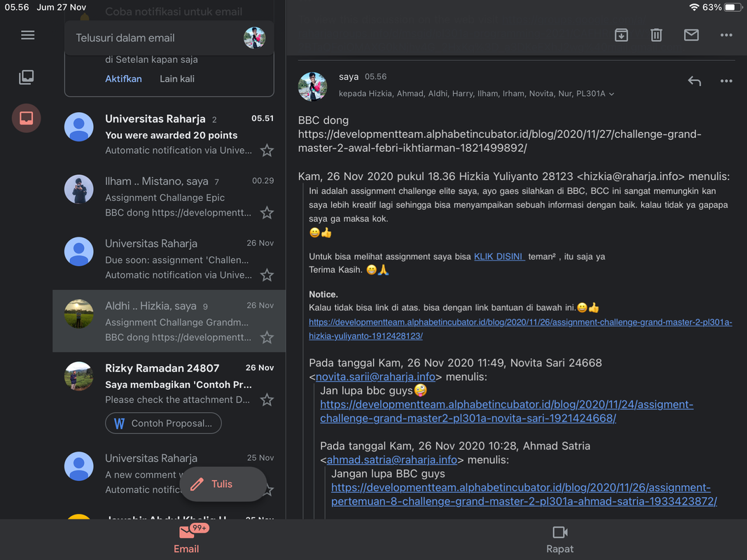The height and width of the screenshot is (560, 747).
Task: Open the Contoh Proposal attachment chip
Action: click(x=163, y=423)
